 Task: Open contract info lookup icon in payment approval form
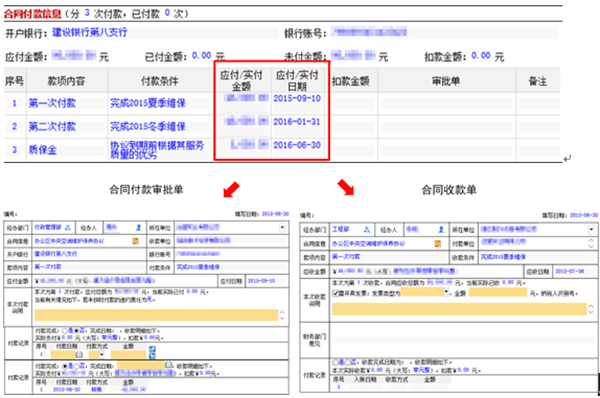[x=135, y=241]
